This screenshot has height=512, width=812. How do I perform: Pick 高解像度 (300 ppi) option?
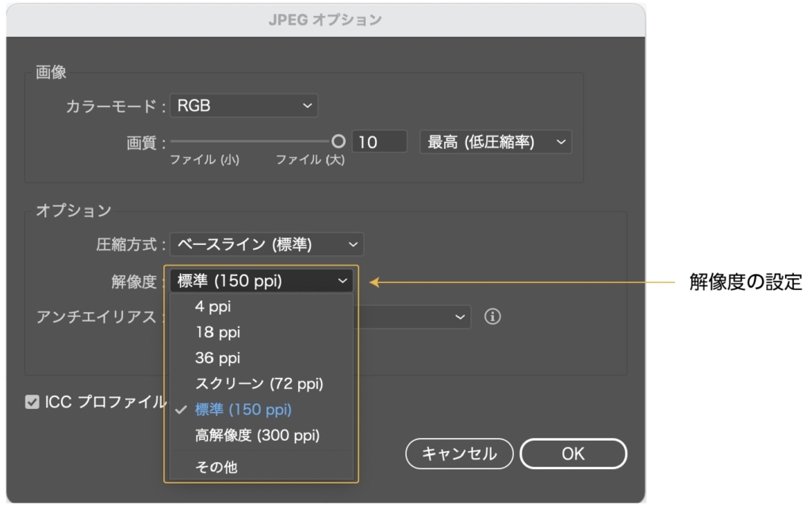tap(262, 435)
